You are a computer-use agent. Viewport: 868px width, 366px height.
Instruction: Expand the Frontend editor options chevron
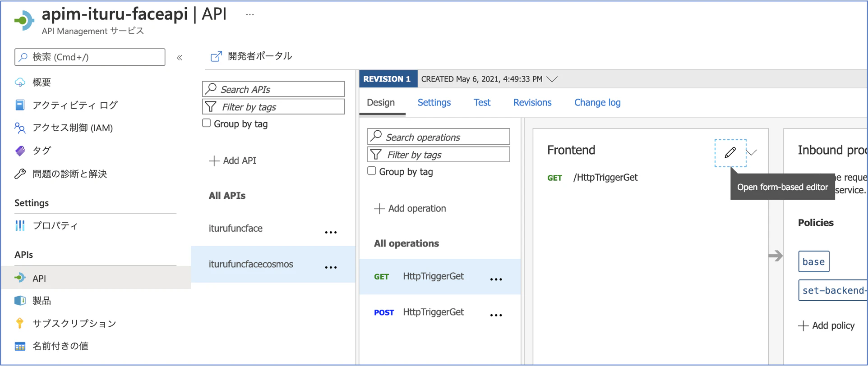click(752, 152)
